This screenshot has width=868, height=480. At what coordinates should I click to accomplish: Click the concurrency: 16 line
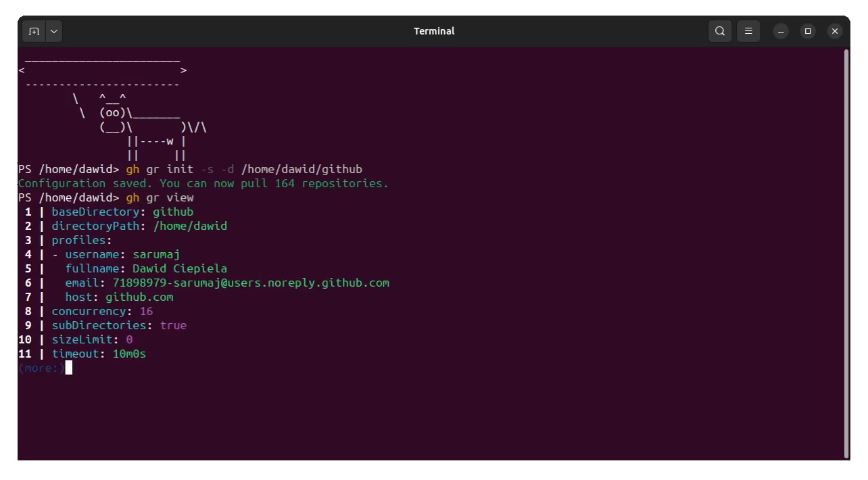pos(102,311)
